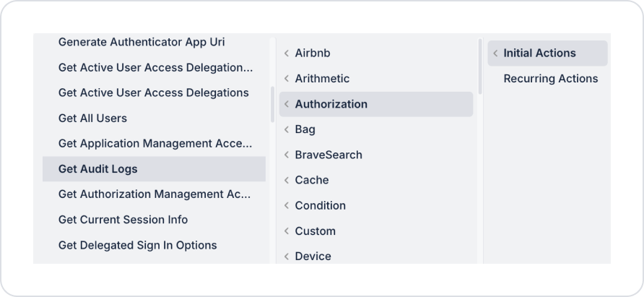Image resolution: width=644 pixels, height=297 pixels.
Task: Click the chevron next to Airbnb
Action: coord(287,53)
